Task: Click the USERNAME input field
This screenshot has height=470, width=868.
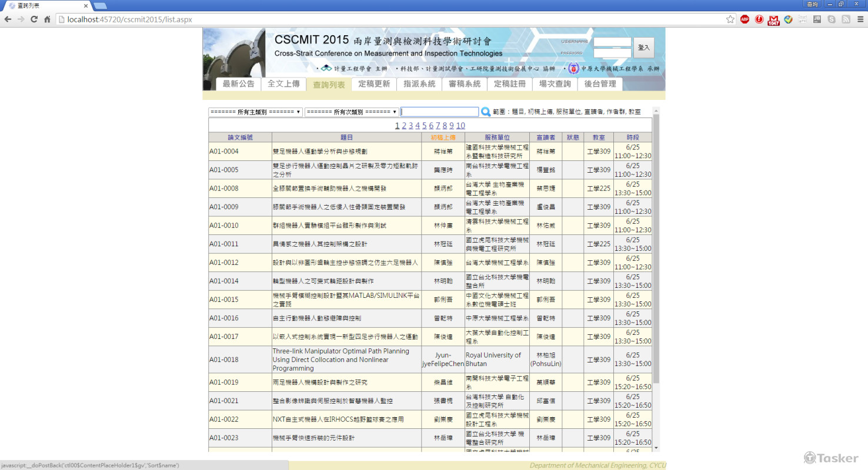Action: coord(612,42)
